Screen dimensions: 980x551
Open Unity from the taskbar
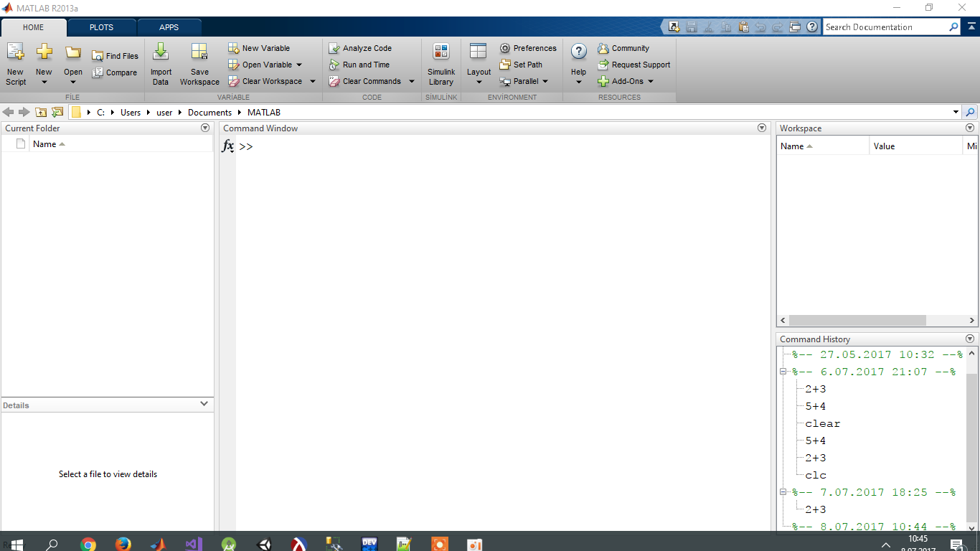click(x=264, y=545)
